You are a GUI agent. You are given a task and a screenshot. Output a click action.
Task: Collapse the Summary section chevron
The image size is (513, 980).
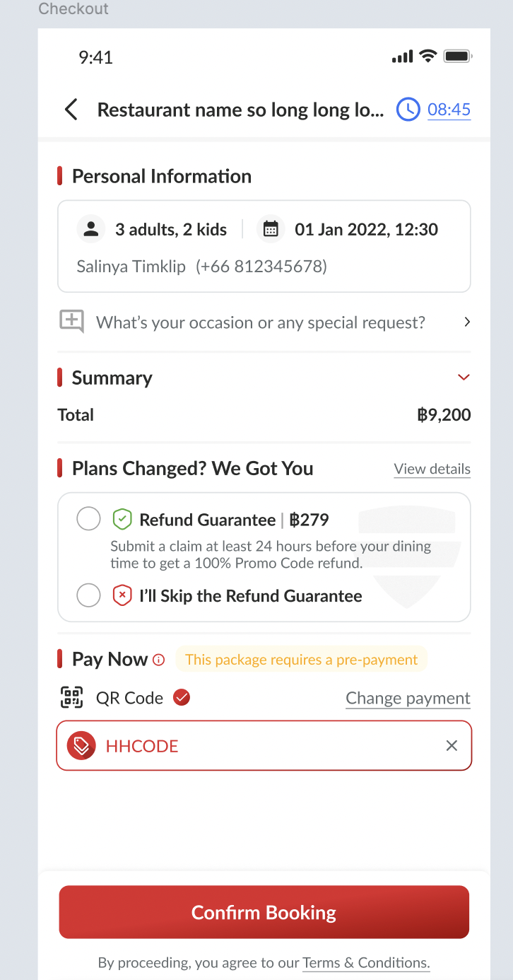(x=464, y=377)
